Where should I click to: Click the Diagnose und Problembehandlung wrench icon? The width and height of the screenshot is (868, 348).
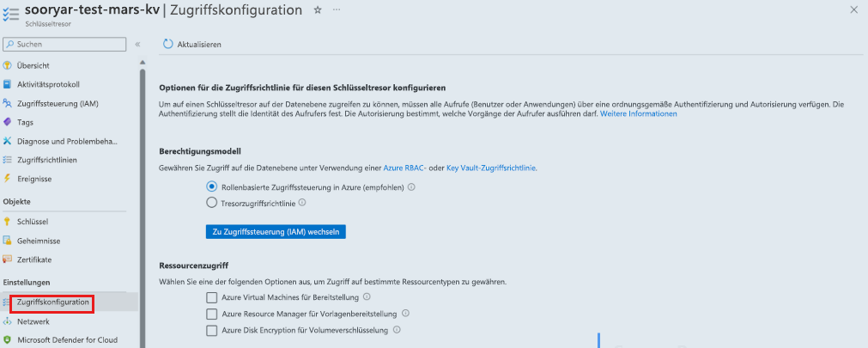7,141
